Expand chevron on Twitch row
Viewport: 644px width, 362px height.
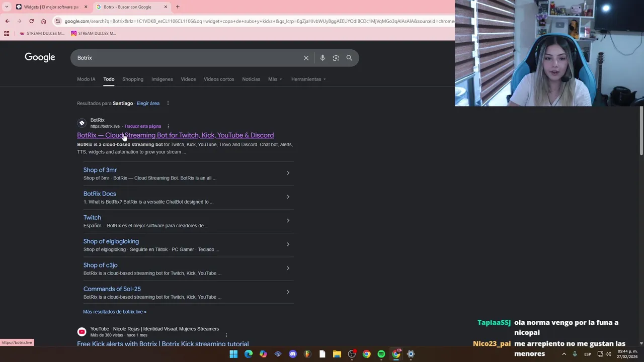(288, 220)
